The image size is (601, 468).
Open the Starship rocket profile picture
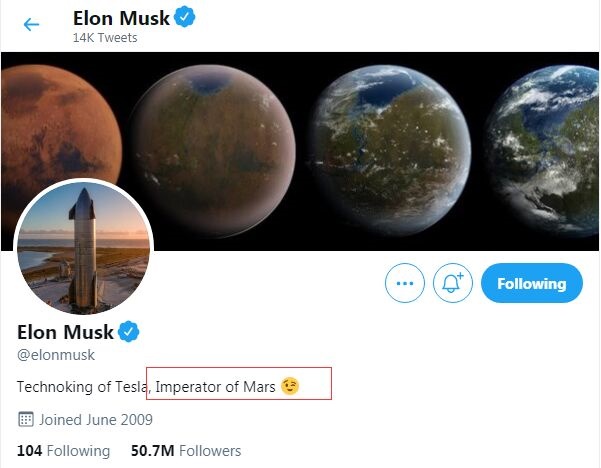click(84, 247)
